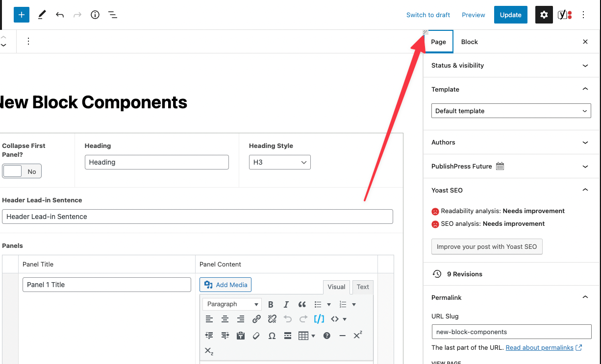Insert a horizontal line in the editor
Screen dimensions: 601x364
coord(342,336)
